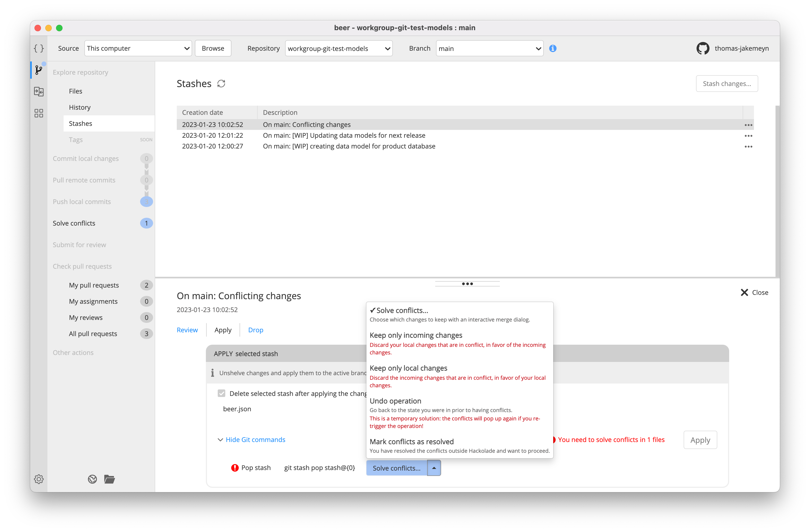
Task: Click the dropdown arrow on 'Solve conflicts' button
Action: coord(434,468)
